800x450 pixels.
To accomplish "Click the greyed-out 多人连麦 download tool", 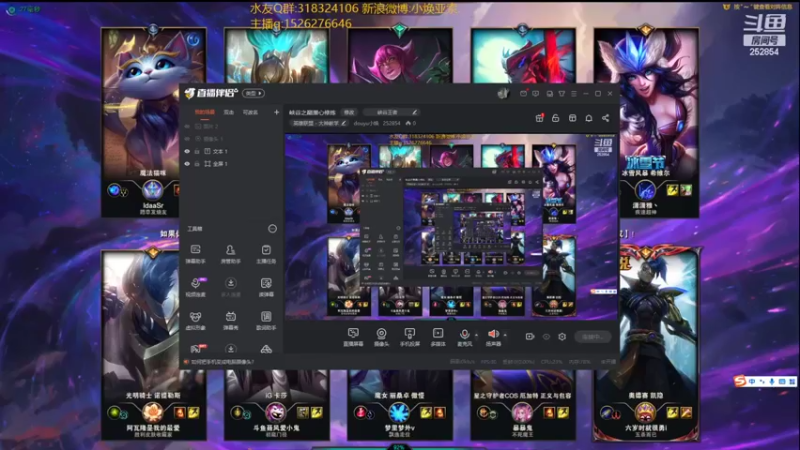I will tap(231, 287).
